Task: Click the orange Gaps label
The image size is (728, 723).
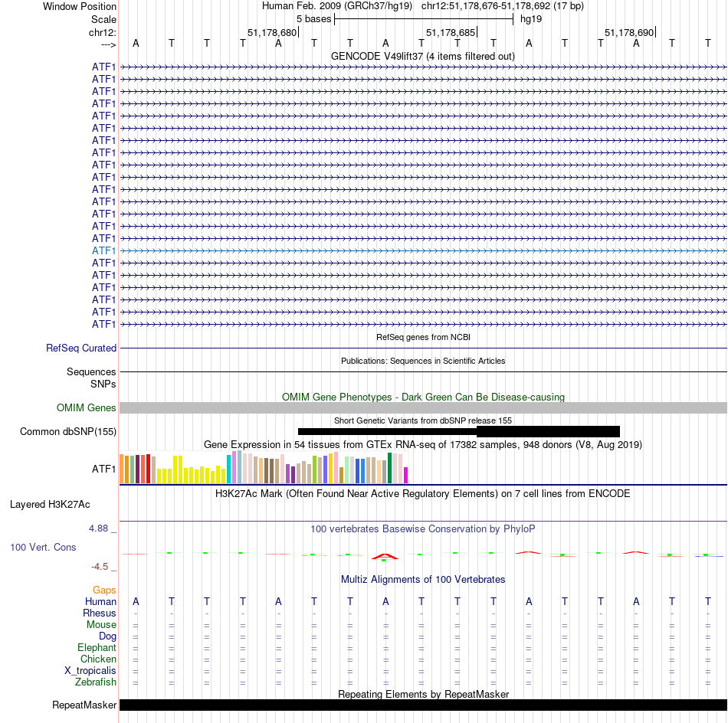Action: (x=104, y=590)
